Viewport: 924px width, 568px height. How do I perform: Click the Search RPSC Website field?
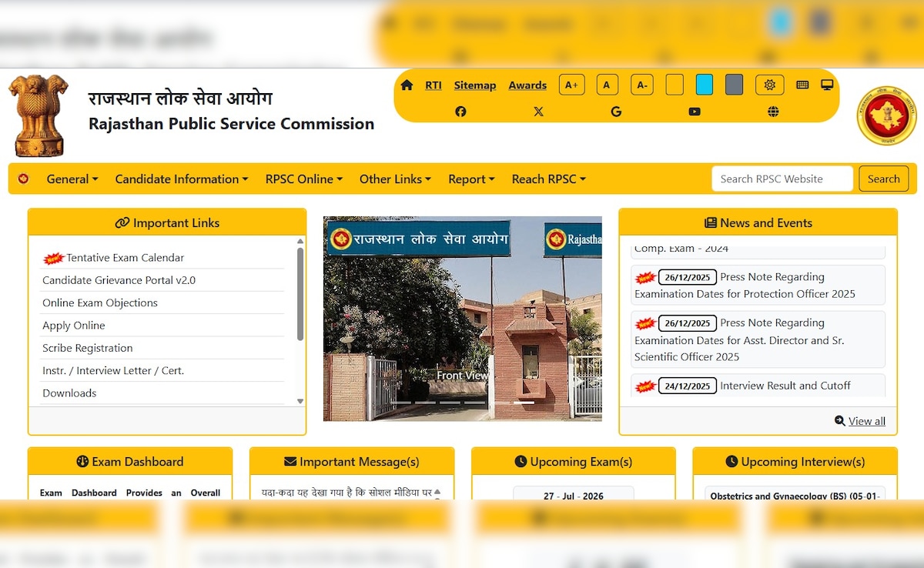pos(782,179)
